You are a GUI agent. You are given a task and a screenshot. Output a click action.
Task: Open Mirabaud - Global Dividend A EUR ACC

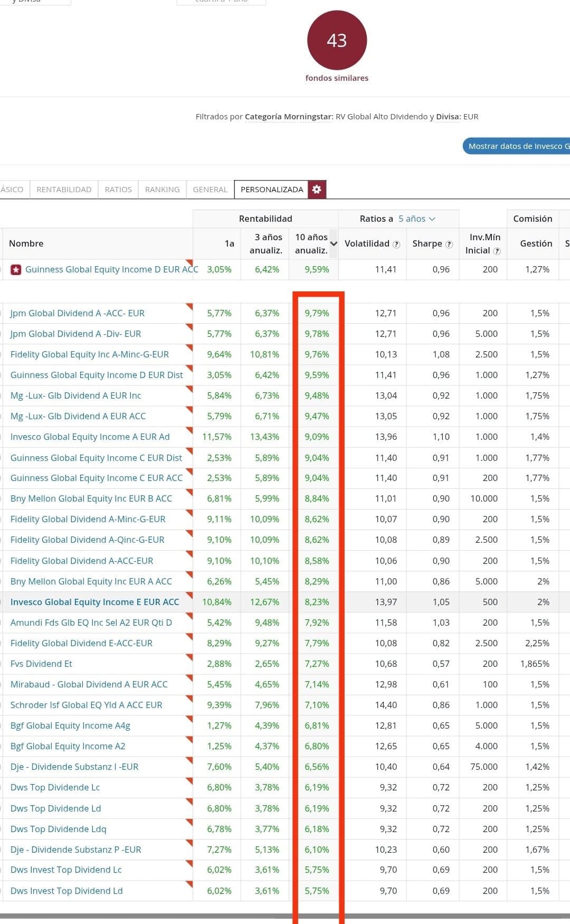(89, 684)
